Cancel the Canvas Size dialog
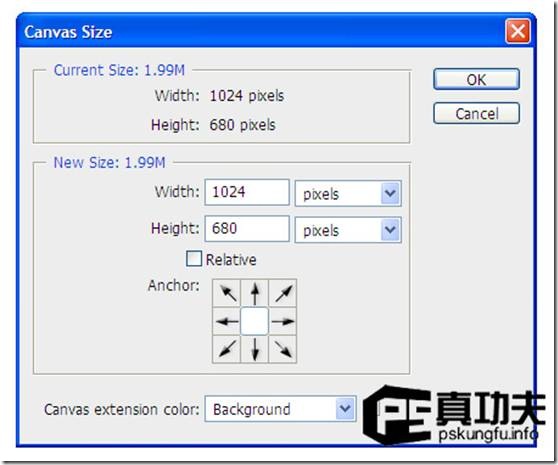 [477, 113]
